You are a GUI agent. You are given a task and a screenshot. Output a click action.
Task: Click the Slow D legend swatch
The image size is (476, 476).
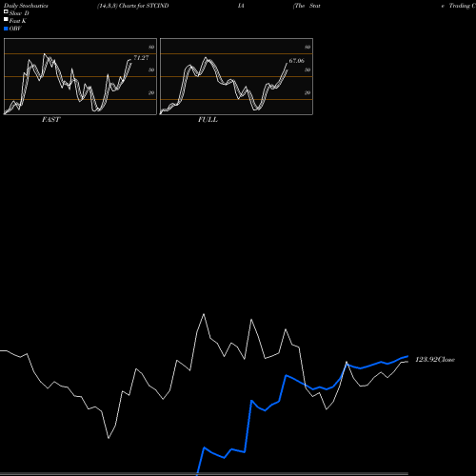(x=6, y=11)
